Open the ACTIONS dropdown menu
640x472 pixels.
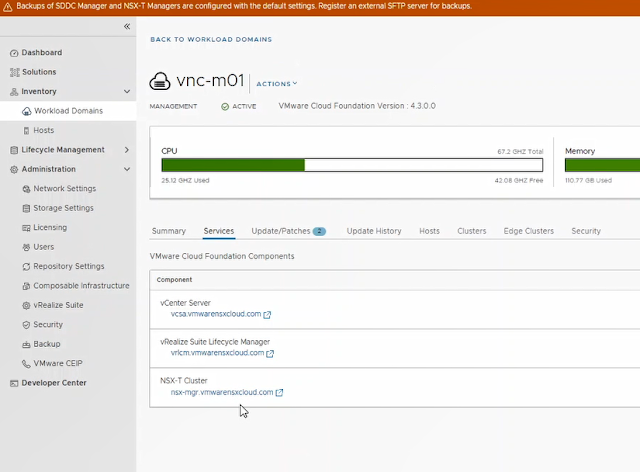[277, 84]
